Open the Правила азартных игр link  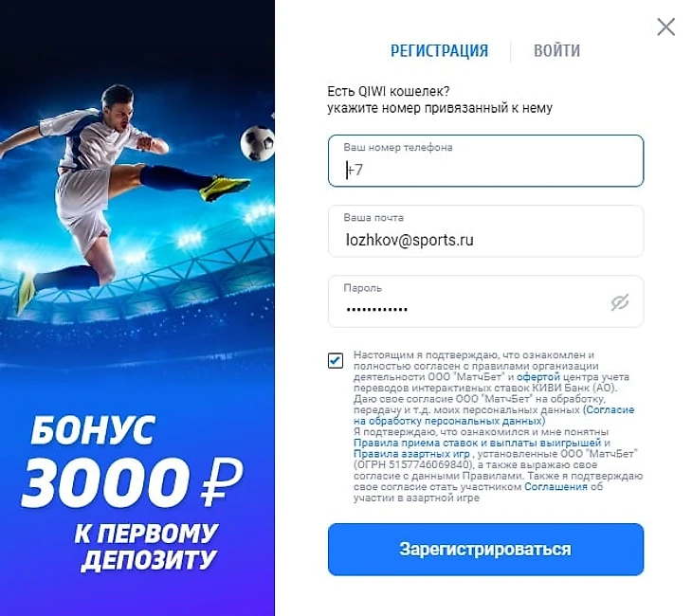(411, 454)
